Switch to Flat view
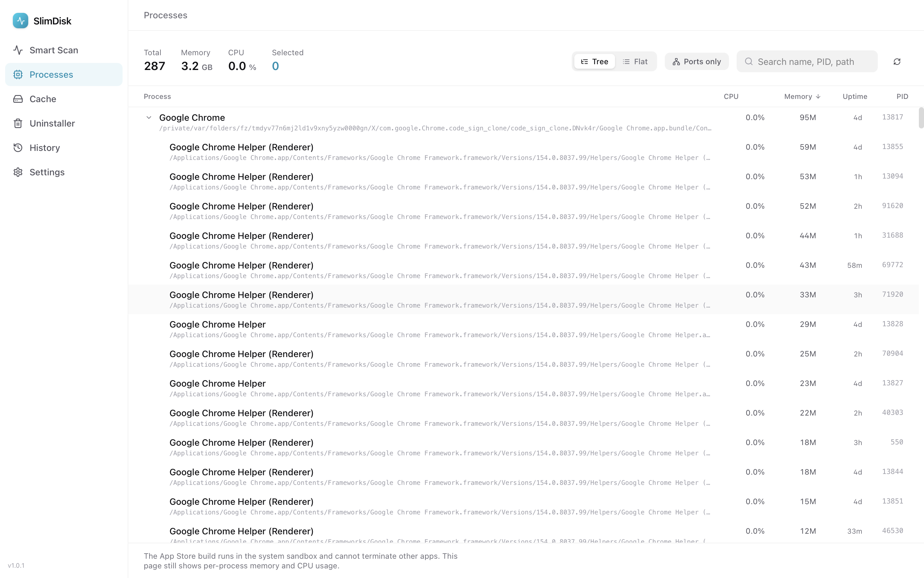The width and height of the screenshot is (924, 578). click(635, 62)
